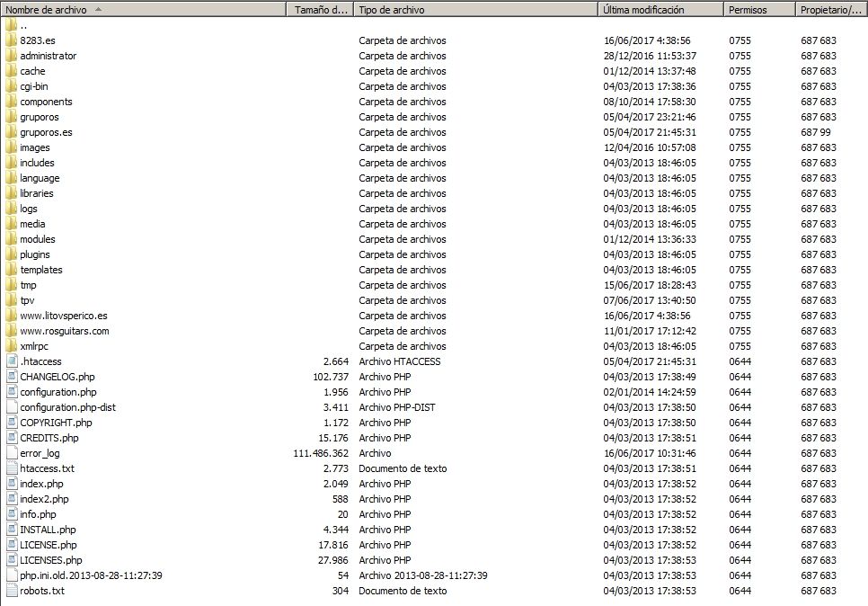
Task: Sort by 'Propietario/...' column header
Action: [831, 9]
